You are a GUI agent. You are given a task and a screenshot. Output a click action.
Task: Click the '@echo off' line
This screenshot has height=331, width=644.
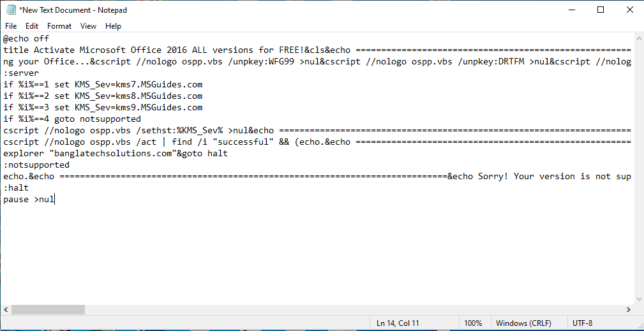point(26,38)
